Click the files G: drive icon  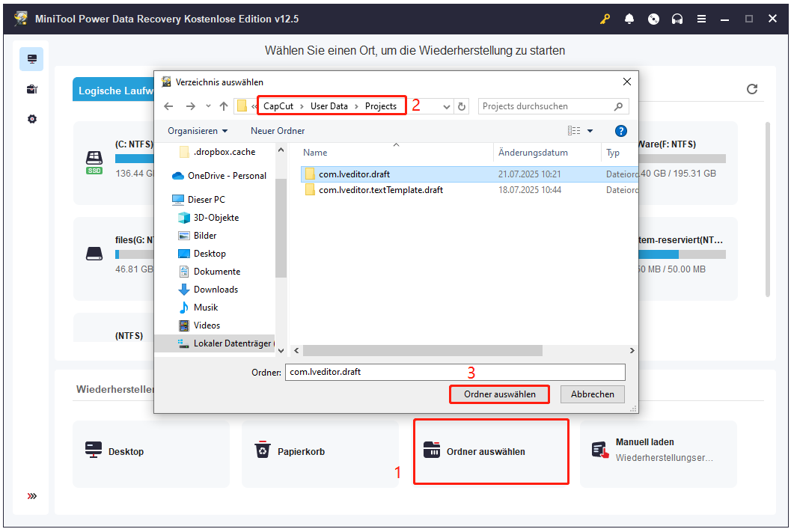(x=94, y=253)
